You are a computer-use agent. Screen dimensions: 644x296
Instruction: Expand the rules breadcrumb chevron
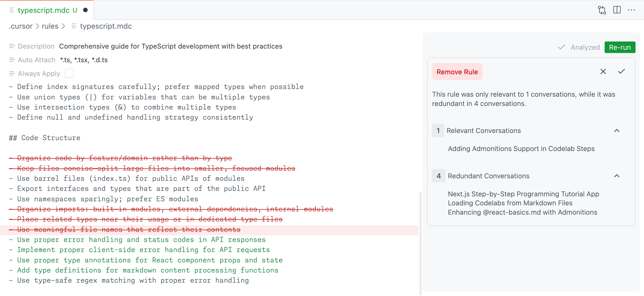(64, 26)
